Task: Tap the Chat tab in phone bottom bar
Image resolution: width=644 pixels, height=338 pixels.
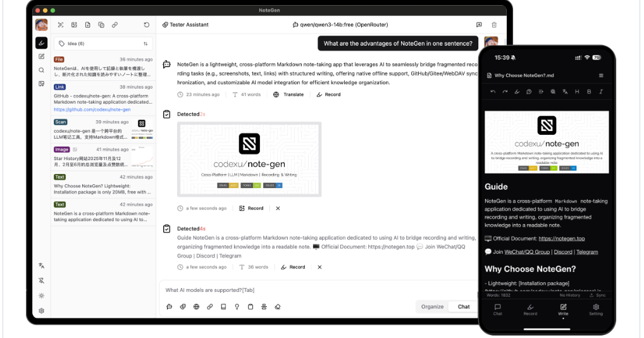Action: [497, 310]
